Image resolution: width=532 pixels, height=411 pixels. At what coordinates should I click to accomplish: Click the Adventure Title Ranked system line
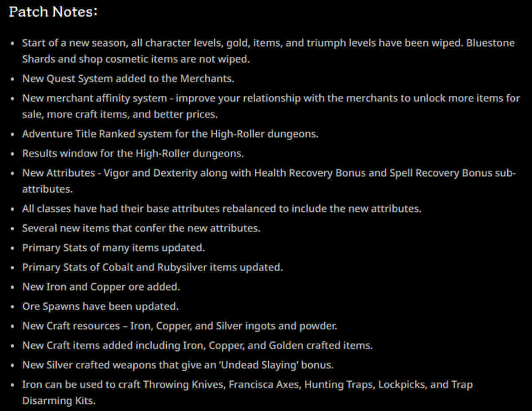(x=170, y=134)
